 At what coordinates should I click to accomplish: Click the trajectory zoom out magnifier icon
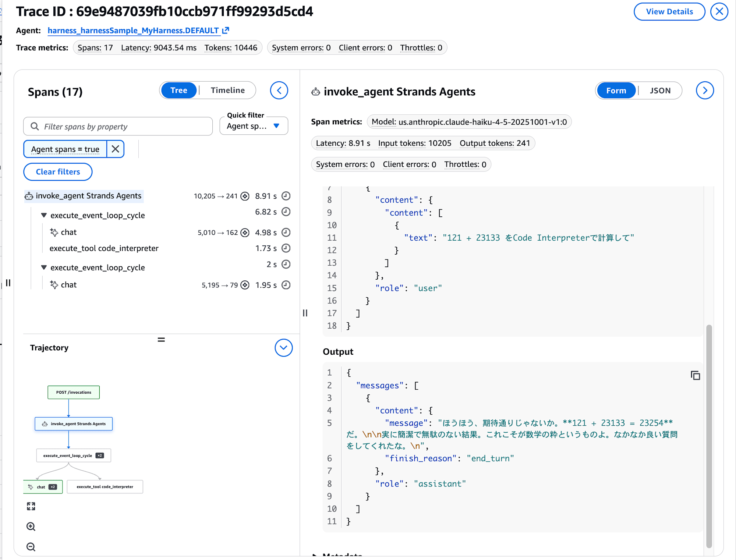(x=31, y=547)
